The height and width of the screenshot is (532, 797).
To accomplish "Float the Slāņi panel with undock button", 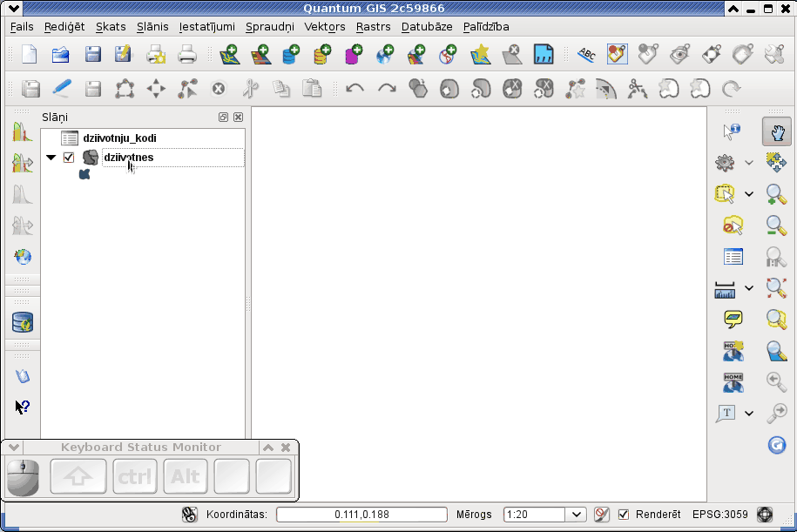I will click(x=223, y=118).
